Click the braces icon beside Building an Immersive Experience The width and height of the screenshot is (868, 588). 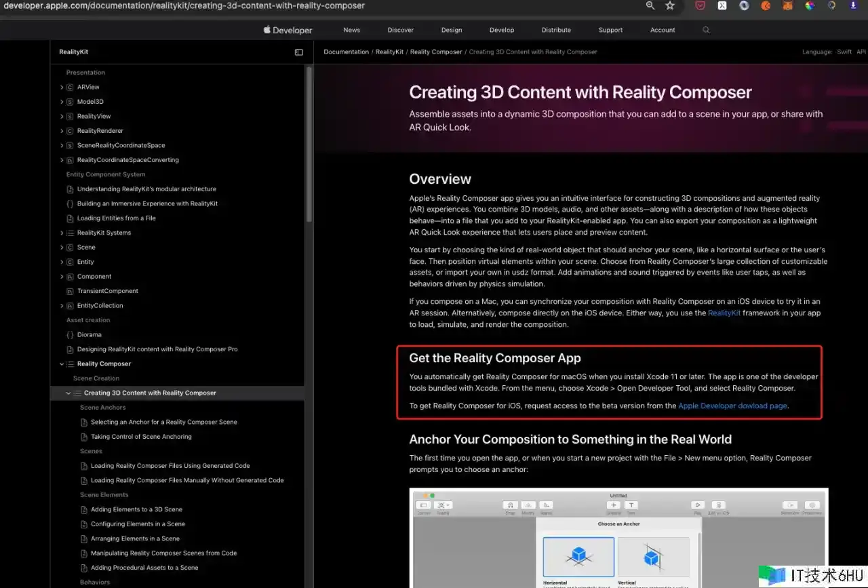point(70,203)
